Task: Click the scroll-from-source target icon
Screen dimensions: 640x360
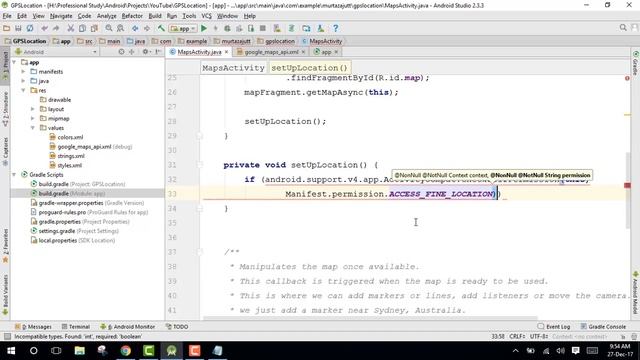Action: coord(121,52)
